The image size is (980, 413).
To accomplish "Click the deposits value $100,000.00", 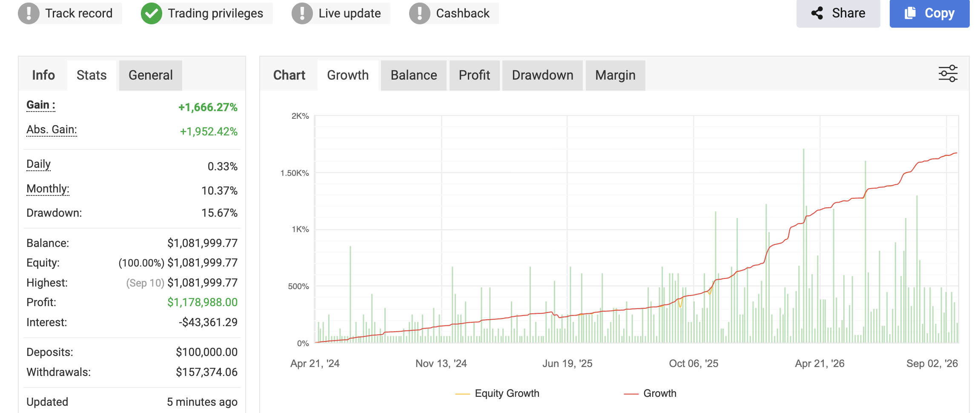I will 206,352.
